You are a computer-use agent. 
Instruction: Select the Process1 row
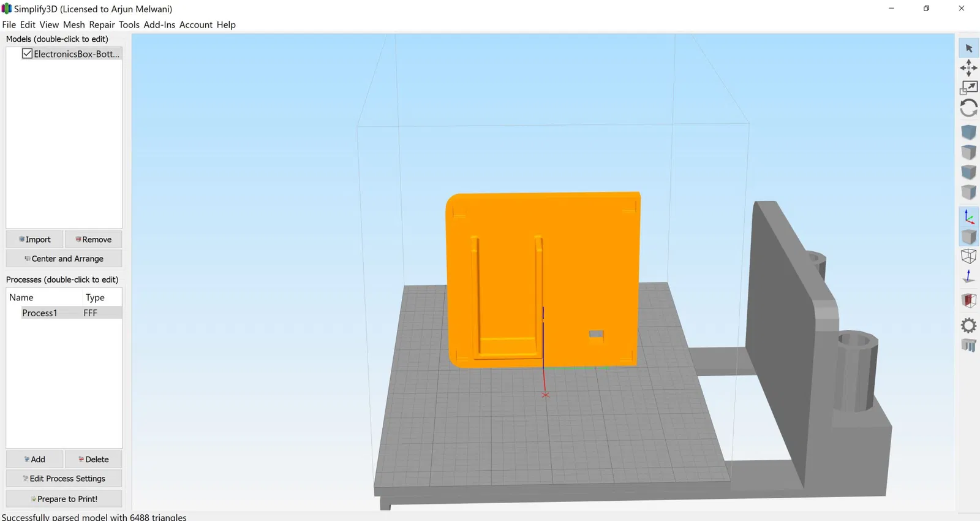click(x=71, y=313)
